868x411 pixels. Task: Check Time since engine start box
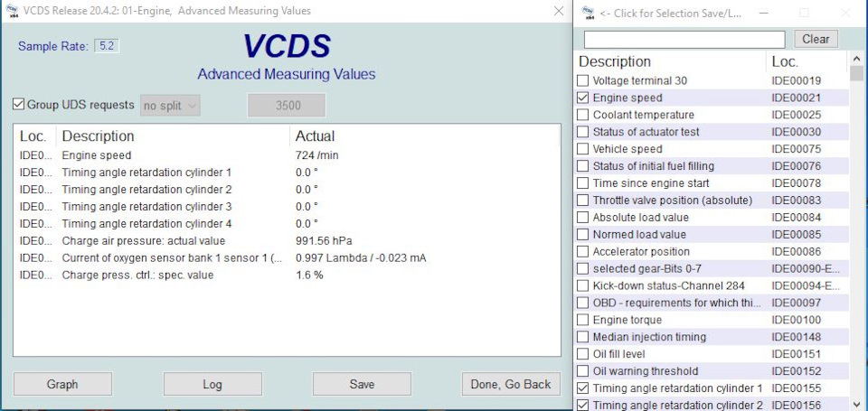pyautogui.click(x=583, y=183)
